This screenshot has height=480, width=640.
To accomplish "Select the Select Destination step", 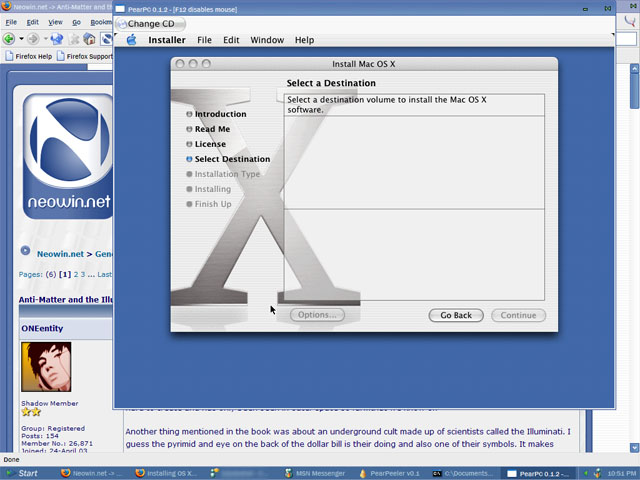I will point(228,159).
